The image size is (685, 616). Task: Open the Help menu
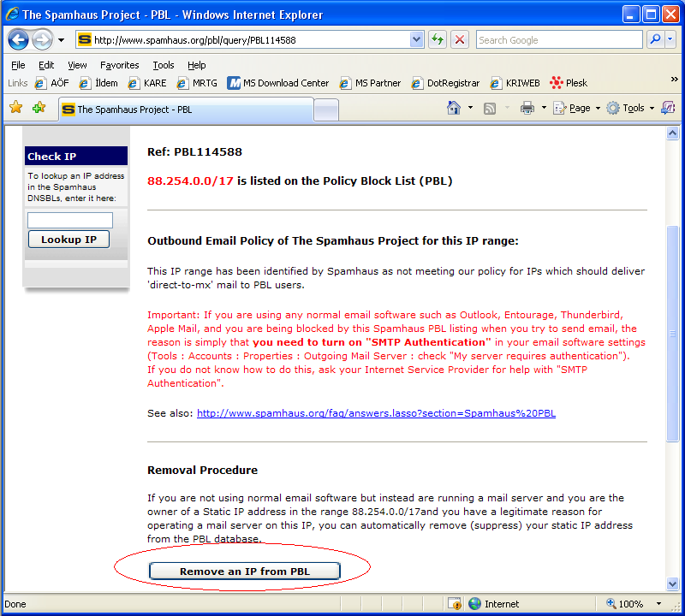tap(197, 65)
